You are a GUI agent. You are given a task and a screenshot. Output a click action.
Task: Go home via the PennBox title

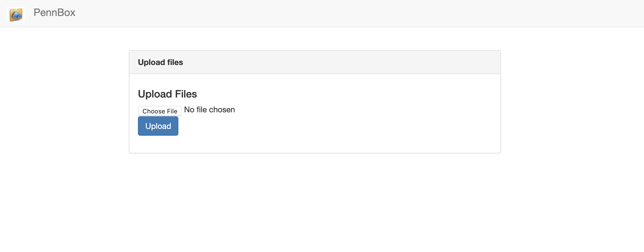[54, 13]
